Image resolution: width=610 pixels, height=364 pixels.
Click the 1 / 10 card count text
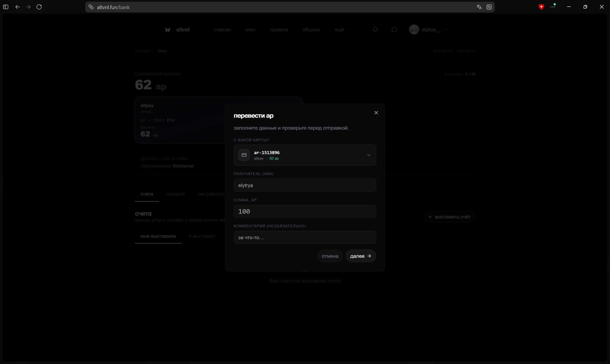click(x=470, y=74)
